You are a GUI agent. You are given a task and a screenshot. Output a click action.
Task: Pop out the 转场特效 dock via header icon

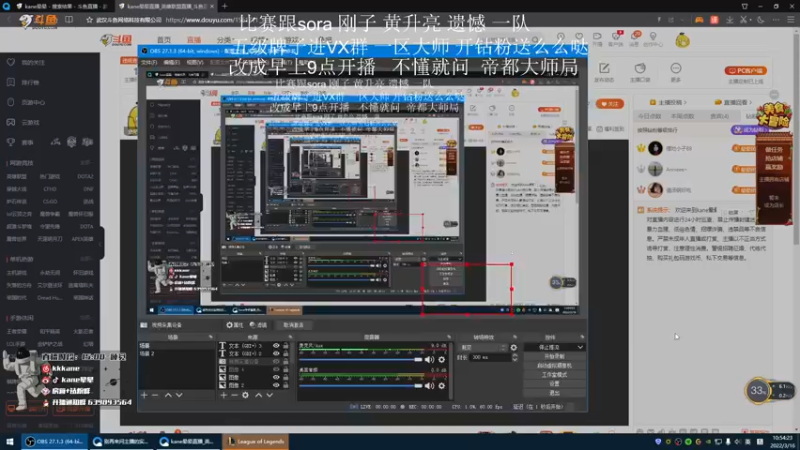point(515,337)
